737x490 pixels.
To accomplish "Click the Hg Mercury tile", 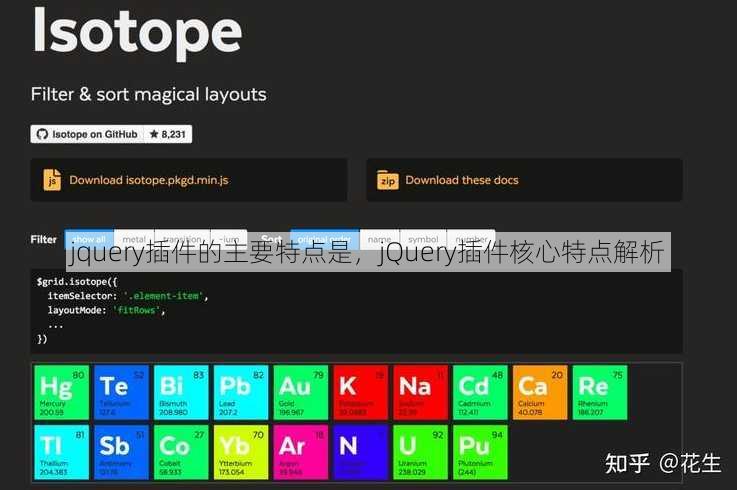I will (62, 392).
